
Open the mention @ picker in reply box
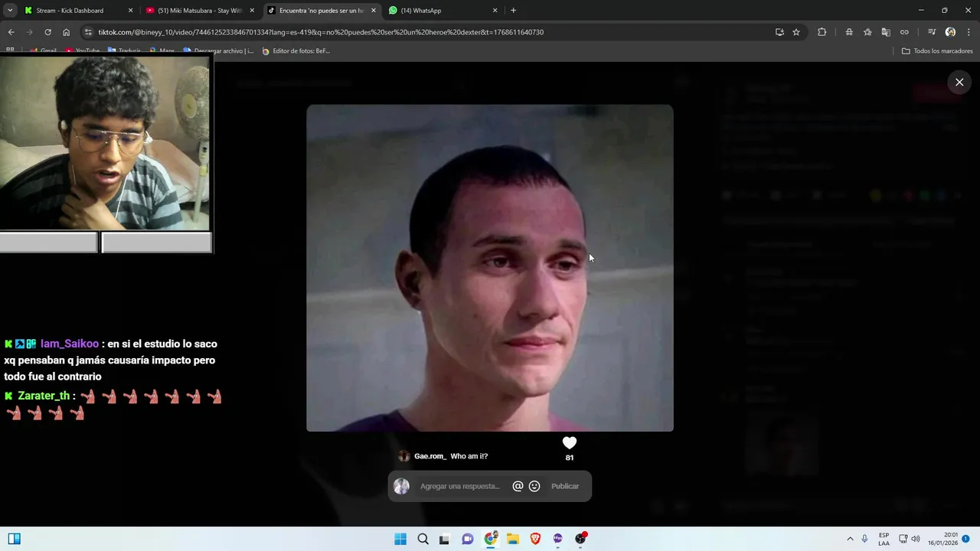click(x=518, y=486)
